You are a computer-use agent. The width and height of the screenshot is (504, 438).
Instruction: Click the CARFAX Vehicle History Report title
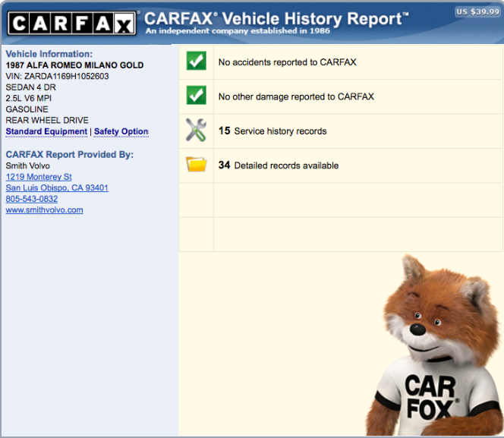(x=276, y=18)
